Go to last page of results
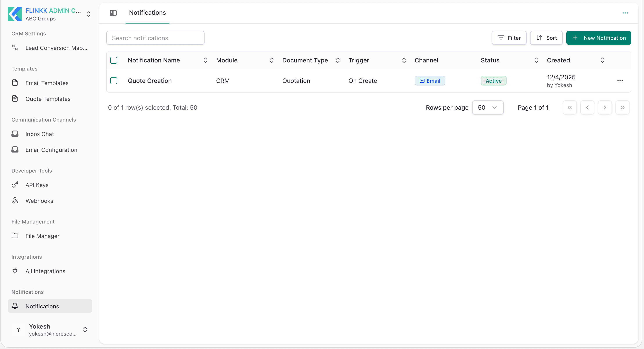This screenshot has width=644, height=349. [x=622, y=108]
